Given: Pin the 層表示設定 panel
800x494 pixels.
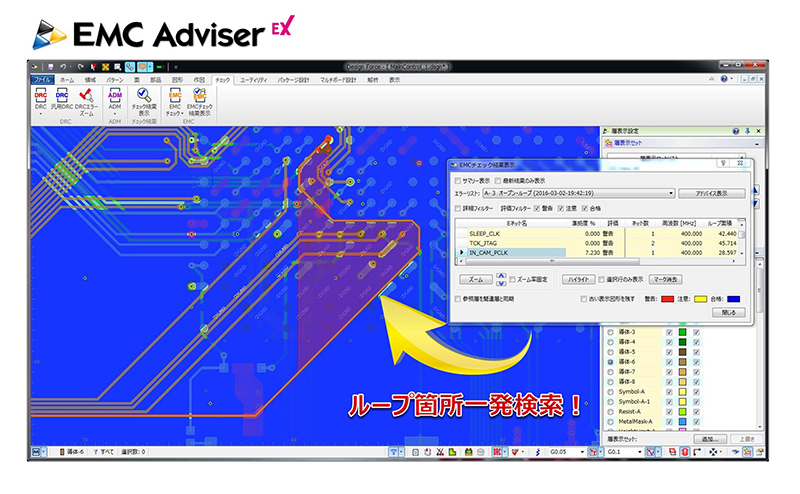Looking at the screenshot, I should tap(747, 131).
